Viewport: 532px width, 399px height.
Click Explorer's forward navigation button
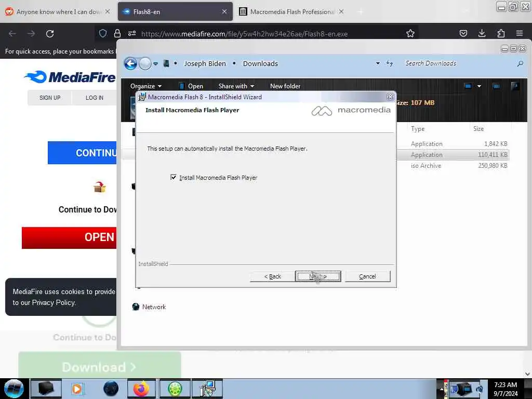[145, 63]
